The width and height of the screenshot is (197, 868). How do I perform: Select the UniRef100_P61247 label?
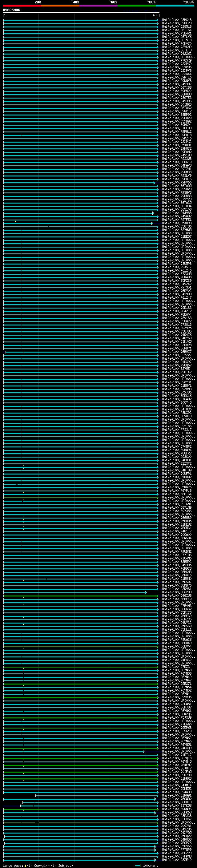[x=177, y=297]
